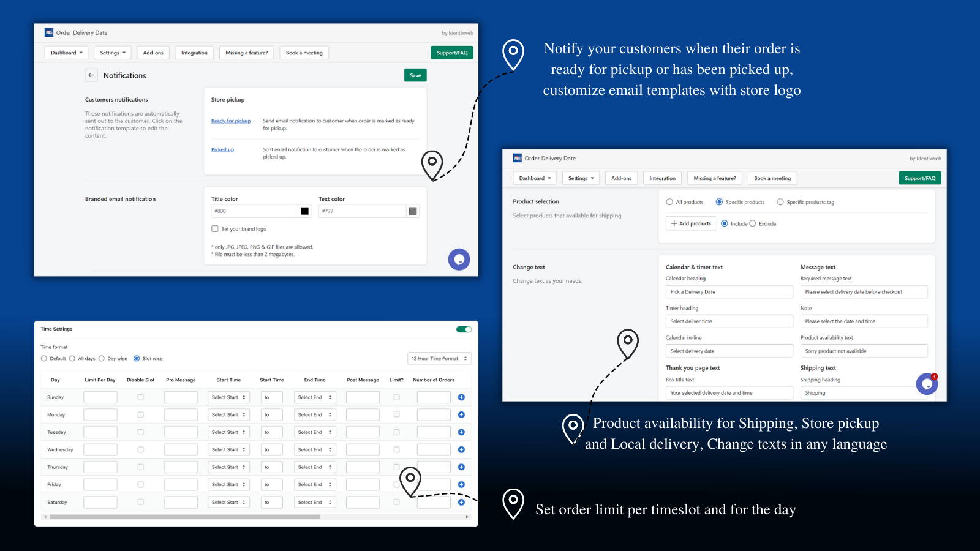This screenshot has width=980, height=551.
Task: Open chat widget with red notification badge
Action: [927, 384]
